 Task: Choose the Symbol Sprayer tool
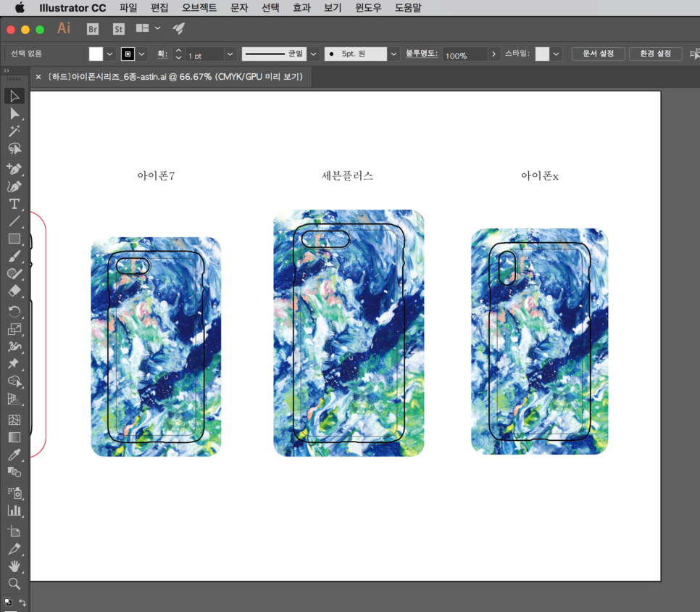(x=14, y=493)
